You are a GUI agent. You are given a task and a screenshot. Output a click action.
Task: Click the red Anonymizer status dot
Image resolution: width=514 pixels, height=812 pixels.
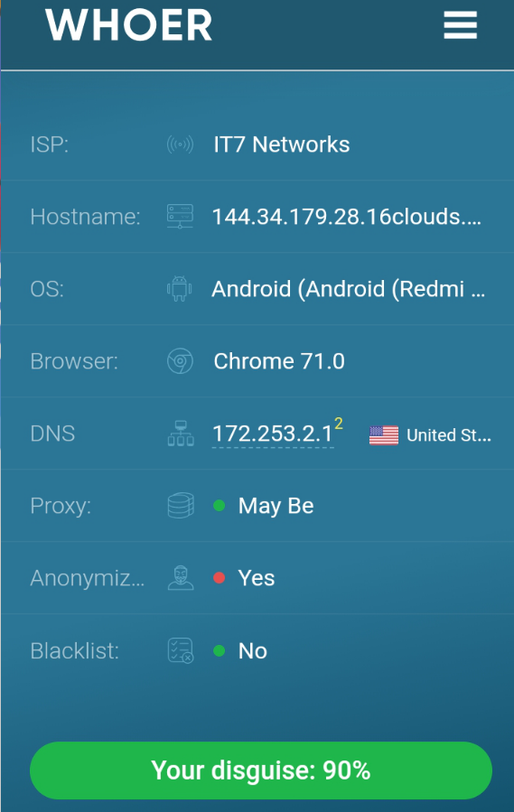(x=220, y=578)
